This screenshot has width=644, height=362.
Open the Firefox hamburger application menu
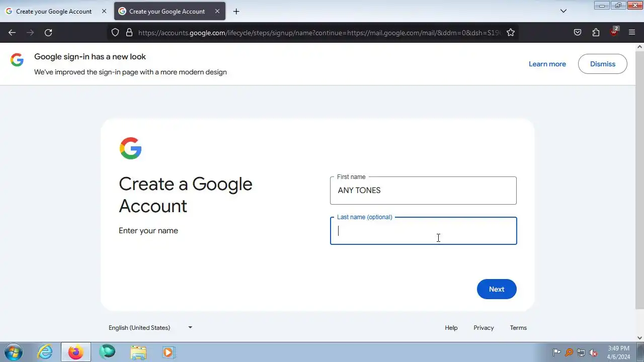pyautogui.click(x=632, y=33)
